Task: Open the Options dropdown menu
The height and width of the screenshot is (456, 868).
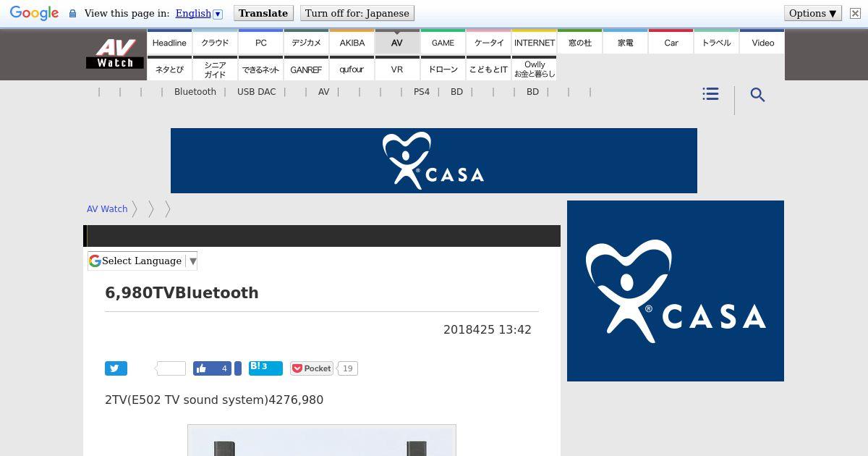Action: 813,13
